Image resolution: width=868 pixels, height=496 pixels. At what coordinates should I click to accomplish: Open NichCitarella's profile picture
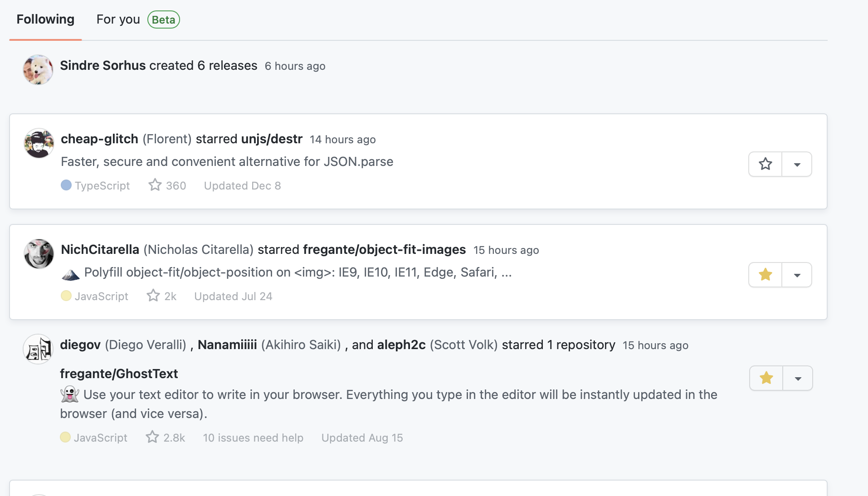pos(39,254)
